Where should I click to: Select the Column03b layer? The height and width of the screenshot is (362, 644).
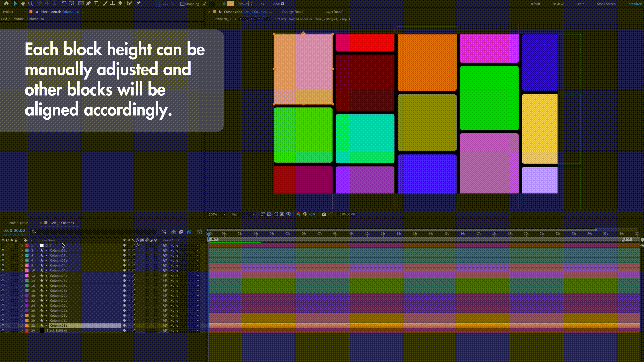(x=59, y=286)
